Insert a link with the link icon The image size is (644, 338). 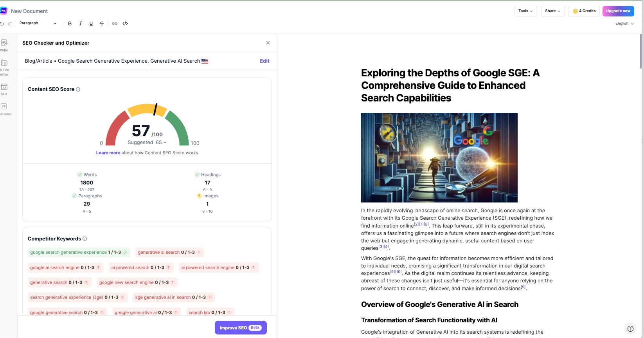click(x=115, y=23)
